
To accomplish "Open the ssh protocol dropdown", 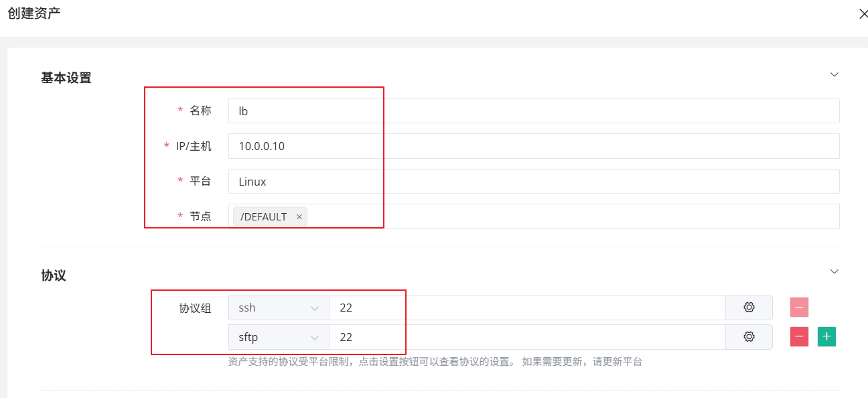I will tap(279, 308).
